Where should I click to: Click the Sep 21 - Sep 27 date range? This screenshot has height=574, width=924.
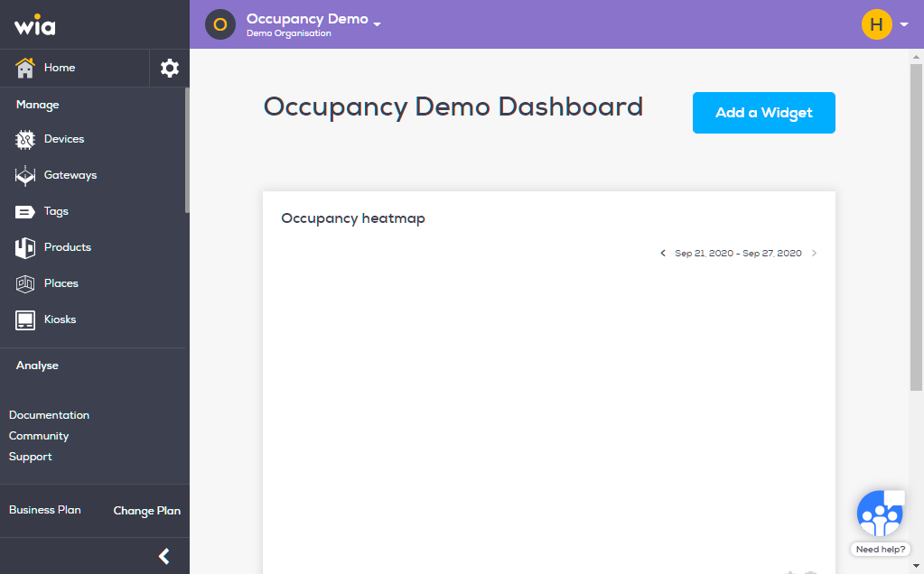point(738,253)
